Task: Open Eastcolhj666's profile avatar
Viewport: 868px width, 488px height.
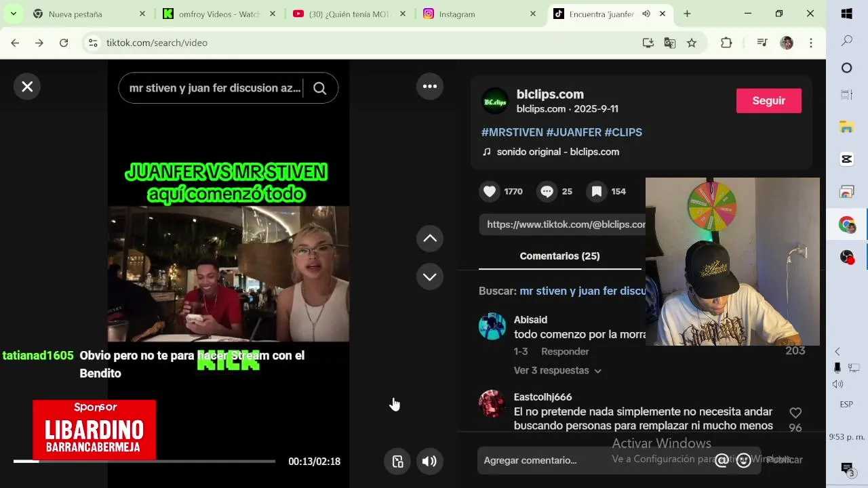Action: point(492,403)
